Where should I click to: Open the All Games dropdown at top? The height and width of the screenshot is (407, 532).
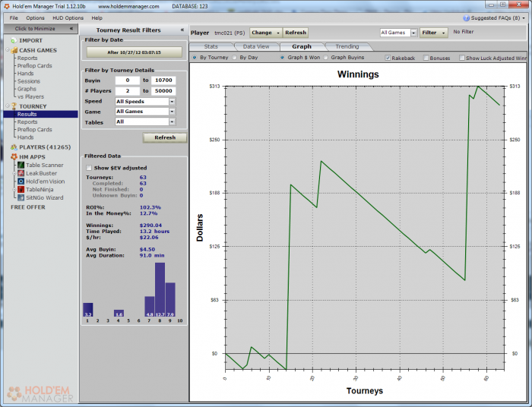click(413, 33)
